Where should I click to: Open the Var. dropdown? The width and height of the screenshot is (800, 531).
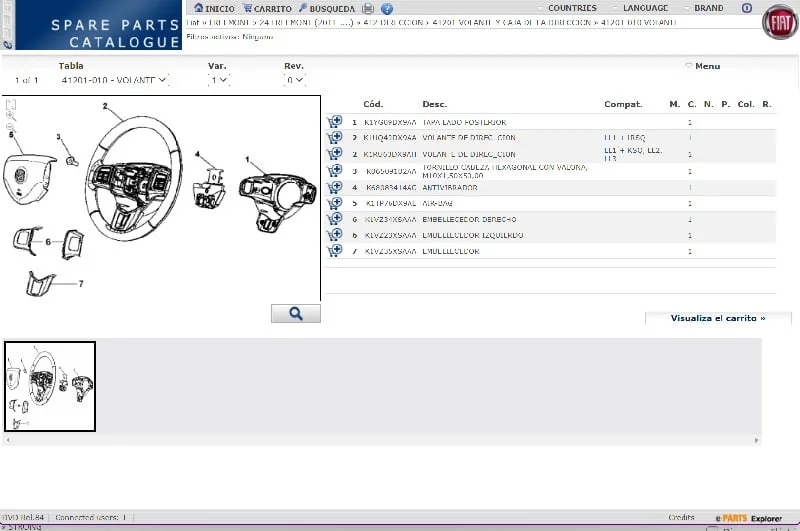coord(219,80)
